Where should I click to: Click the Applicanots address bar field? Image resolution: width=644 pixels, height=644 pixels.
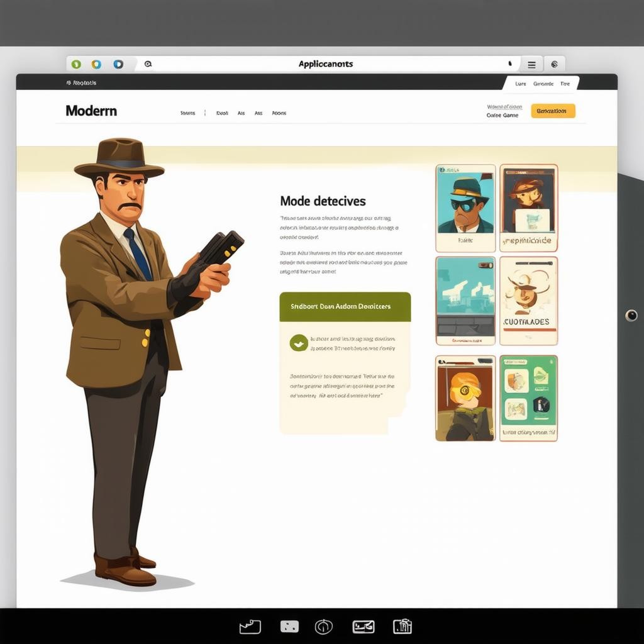325,64
